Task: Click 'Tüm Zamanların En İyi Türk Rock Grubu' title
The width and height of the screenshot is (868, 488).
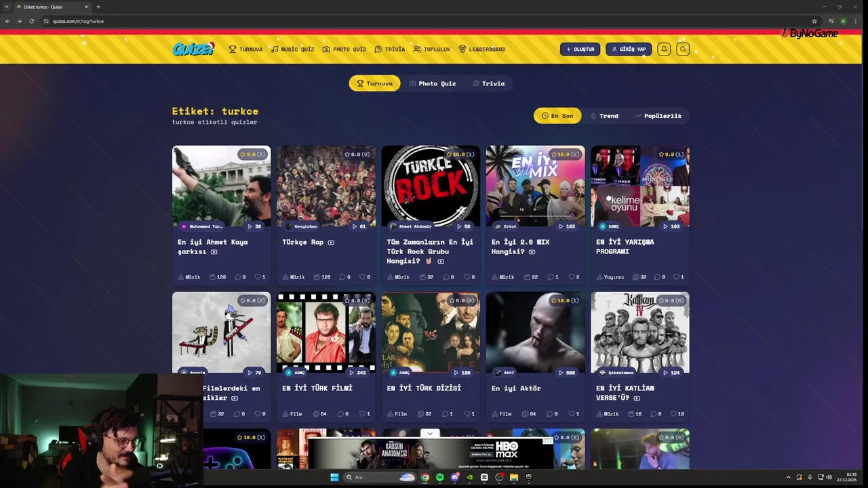Action: pyautogui.click(x=430, y=251)
